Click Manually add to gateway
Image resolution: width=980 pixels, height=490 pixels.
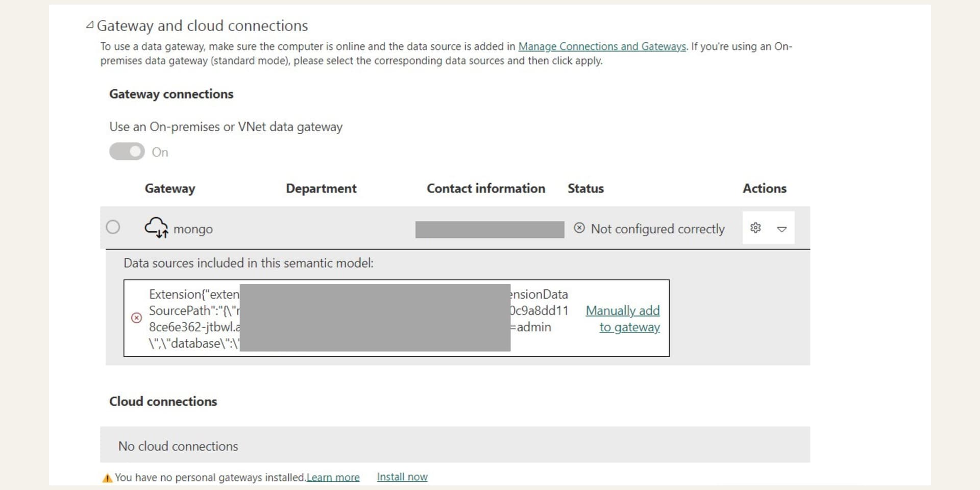623,318
